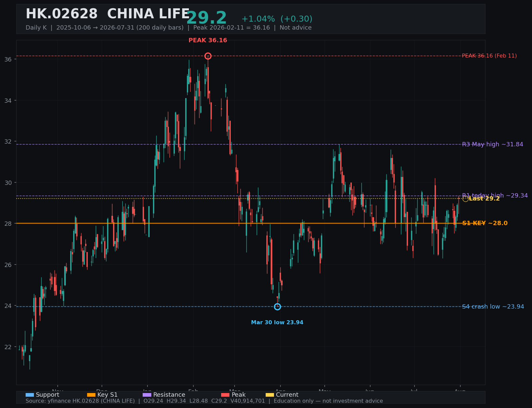Viewport: 532px width, 408px height.
Task: Click the y-axis tick label 22
Action: (8, 347)
